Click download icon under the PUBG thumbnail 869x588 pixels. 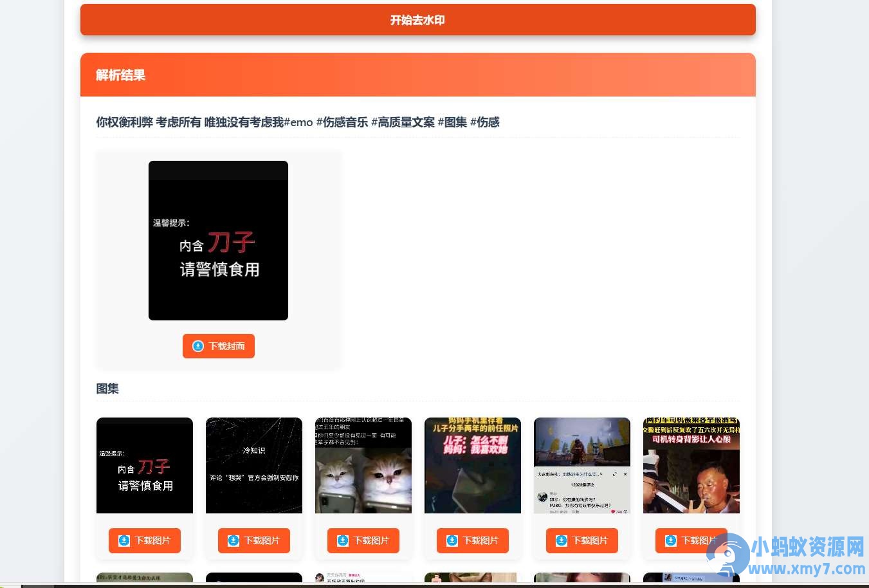coord(562,540)
